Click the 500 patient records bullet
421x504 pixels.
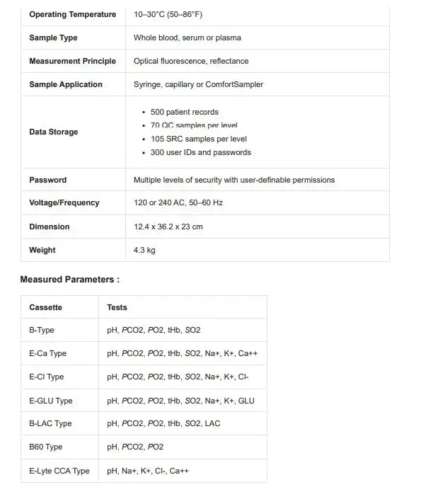click(185, 112)
